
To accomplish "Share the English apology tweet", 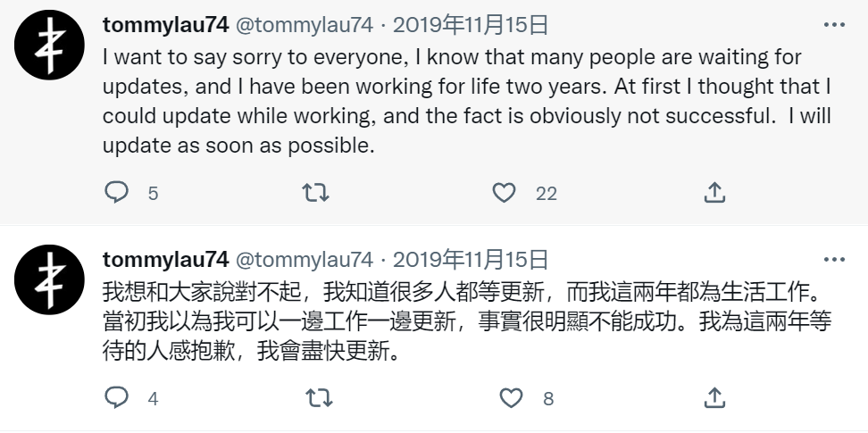I will coord(714,192).
